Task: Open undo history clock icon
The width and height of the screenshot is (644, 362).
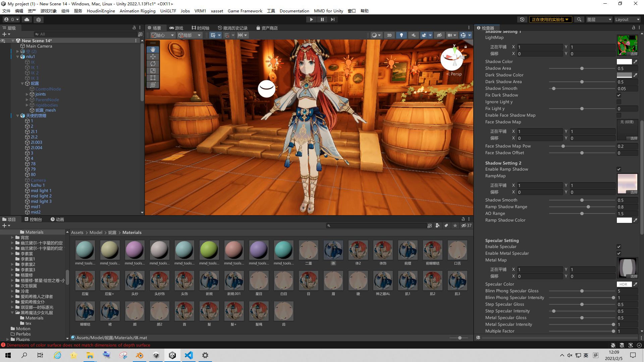Action: 522,19
